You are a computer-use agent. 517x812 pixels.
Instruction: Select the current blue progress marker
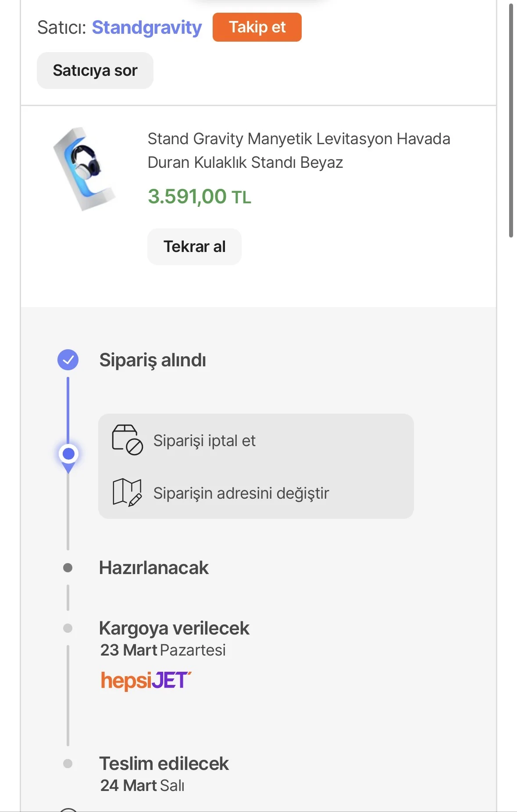point(68,454)
